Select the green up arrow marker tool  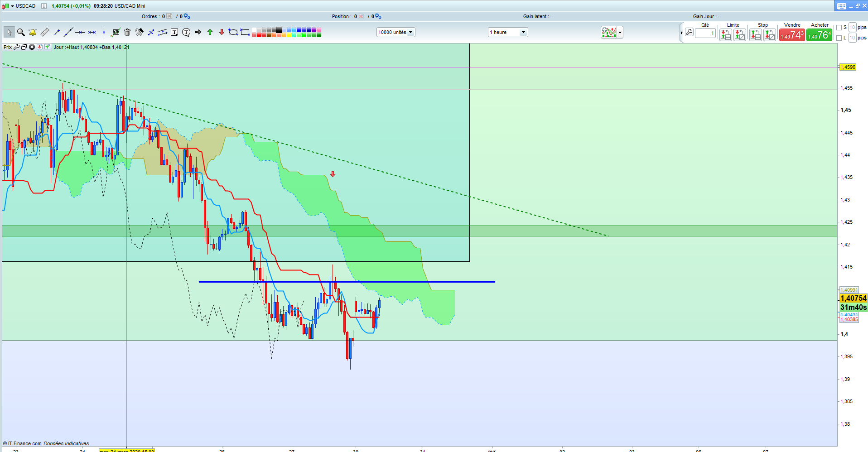(x=210, y=32)
